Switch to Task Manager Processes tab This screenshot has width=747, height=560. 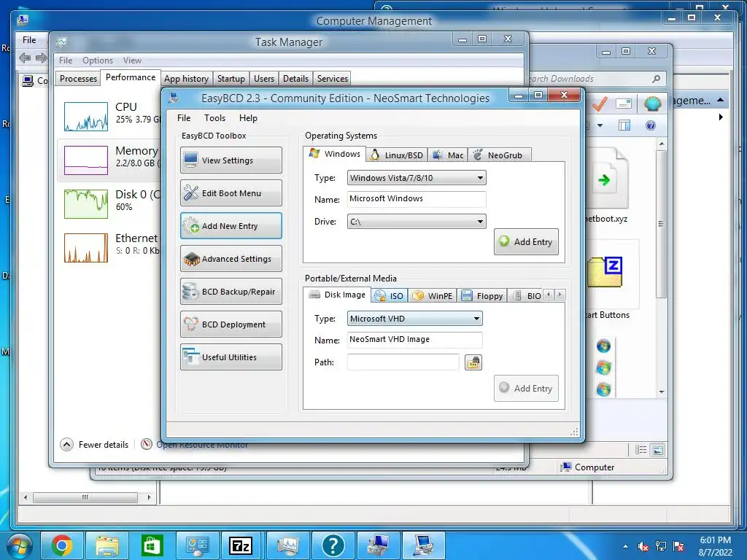click(78, 79)
